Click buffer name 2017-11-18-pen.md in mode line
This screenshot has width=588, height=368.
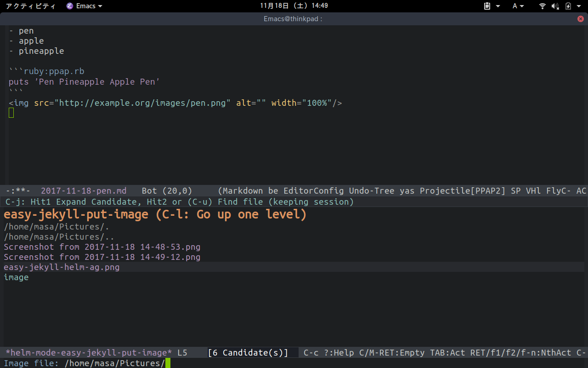[84, 191]
